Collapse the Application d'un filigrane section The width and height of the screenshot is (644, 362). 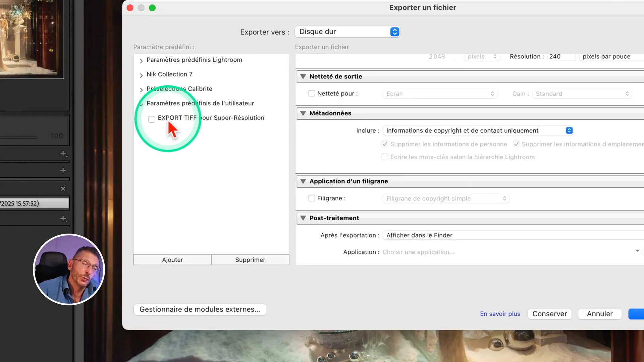click(x=303, y=181)
